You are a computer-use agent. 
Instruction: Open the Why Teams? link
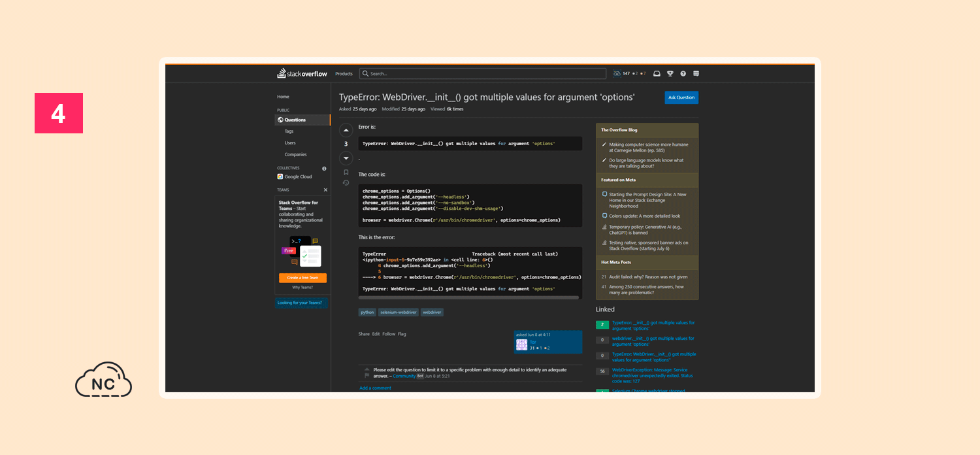pyautogui.click(x=302, y=288)
